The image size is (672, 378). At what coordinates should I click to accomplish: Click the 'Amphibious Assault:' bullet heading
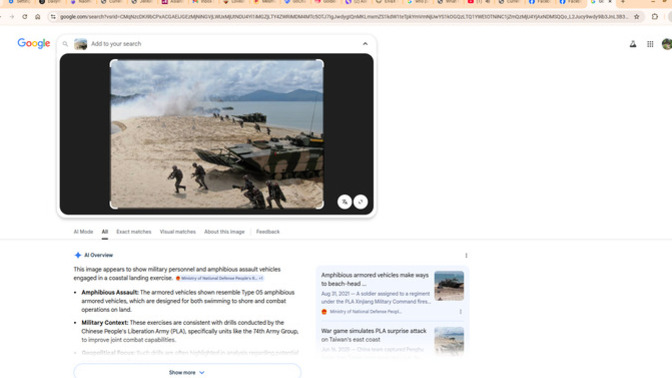(110, 292)
